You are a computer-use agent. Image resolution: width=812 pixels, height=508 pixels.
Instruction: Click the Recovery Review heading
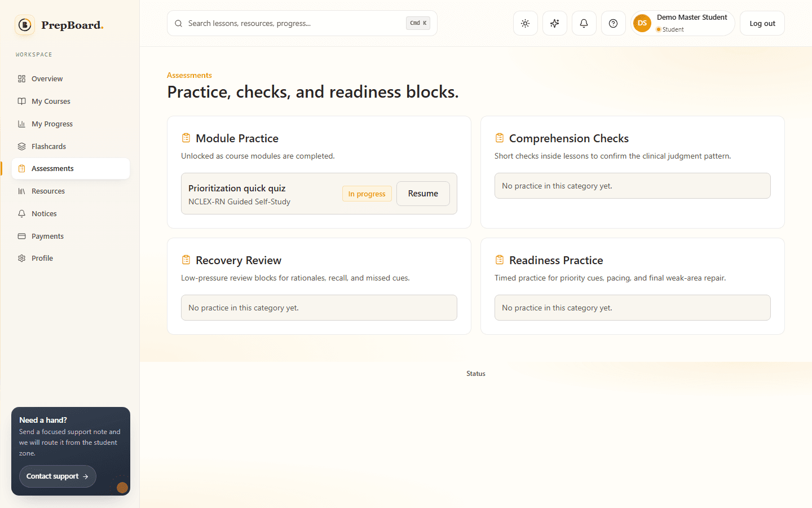point(239,260)
